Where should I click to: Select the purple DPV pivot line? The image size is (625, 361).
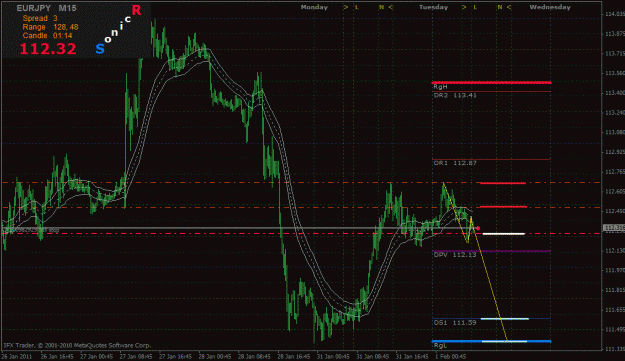[x=491, y=251]
